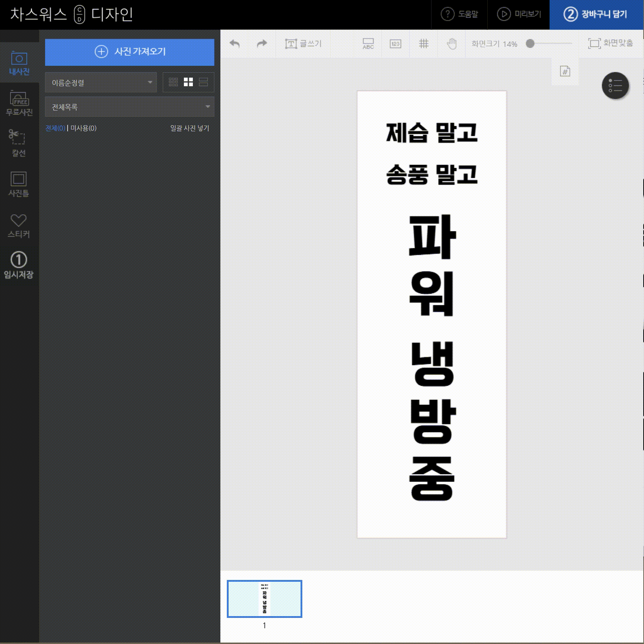The image size is (644, 644).
Task: Select the 전체(0) filter
Action: [x=55, y=128]
